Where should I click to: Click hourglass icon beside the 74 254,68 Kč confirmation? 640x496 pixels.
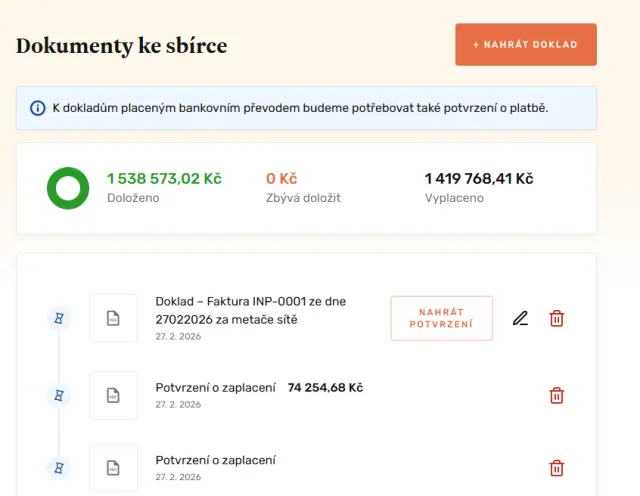[59, 396]
